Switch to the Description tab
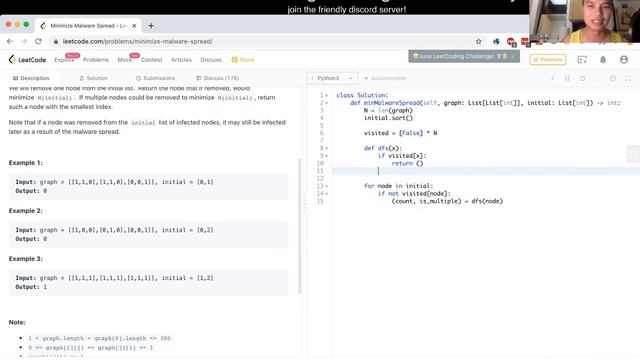 point(31,78)
